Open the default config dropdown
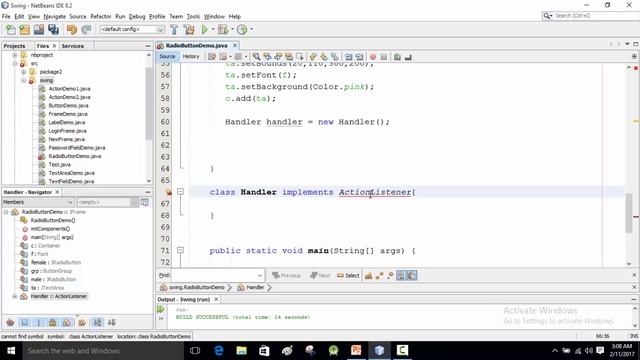This screenshot has height=360, width=640. tap(132, 29)
